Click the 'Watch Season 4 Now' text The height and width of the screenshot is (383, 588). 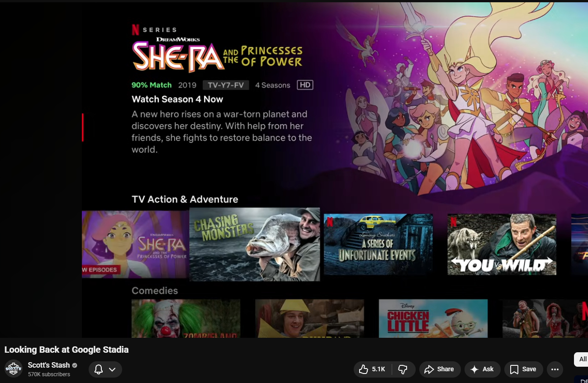tap(177, 99)
